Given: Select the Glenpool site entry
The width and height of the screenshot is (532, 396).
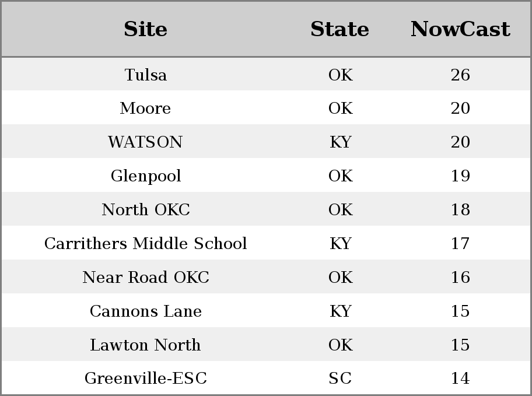Looking at the screenshot, I should [146, 176].
